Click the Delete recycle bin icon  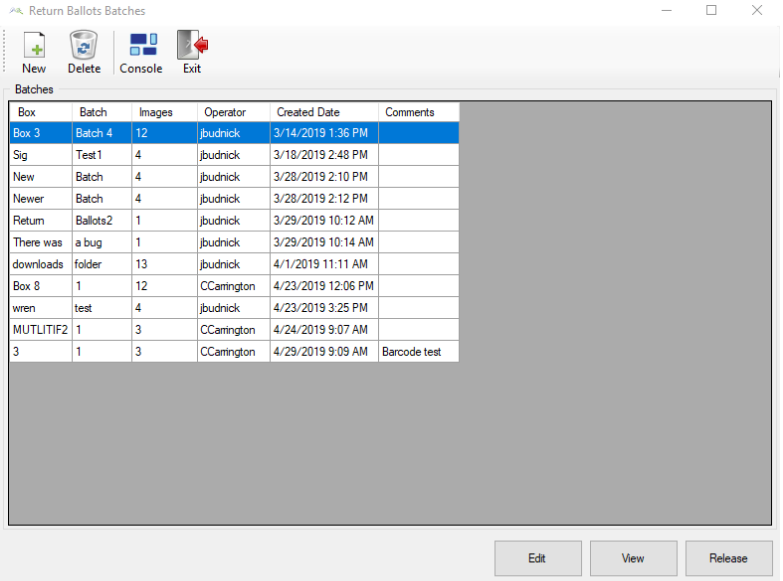(83, 45)
